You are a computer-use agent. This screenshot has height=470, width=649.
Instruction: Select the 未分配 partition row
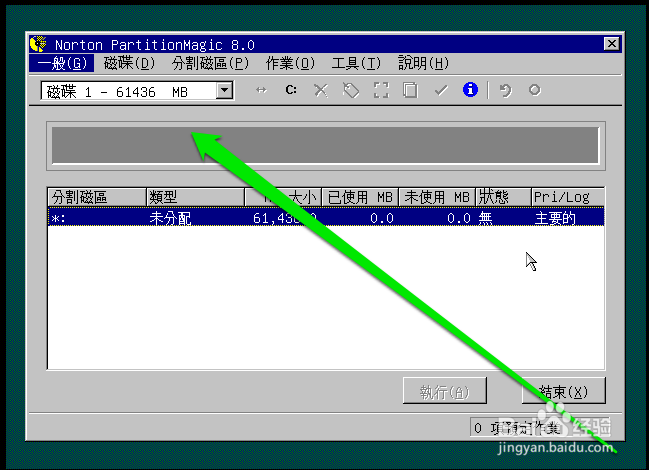click(326, 217)
